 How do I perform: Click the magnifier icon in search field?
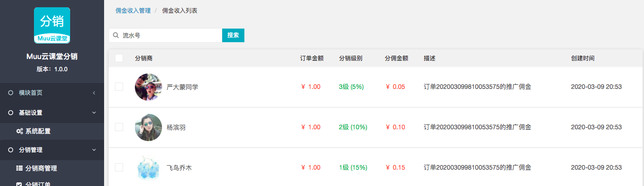click(116, 35)
